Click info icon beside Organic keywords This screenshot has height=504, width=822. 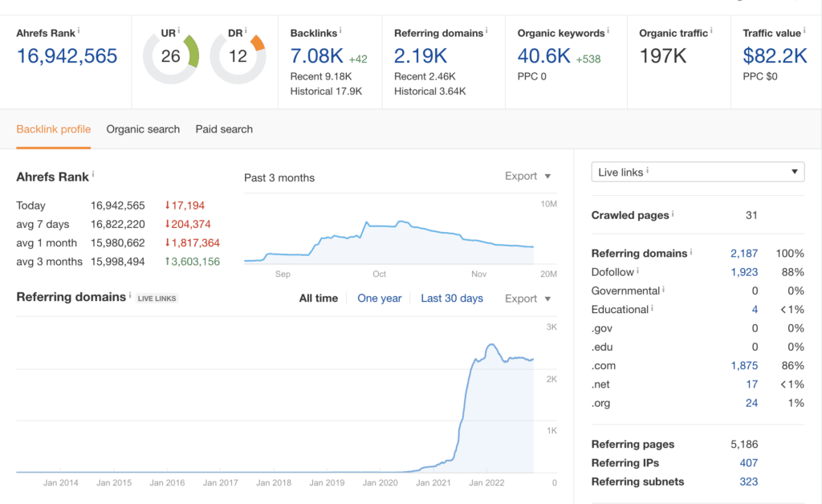608,31
